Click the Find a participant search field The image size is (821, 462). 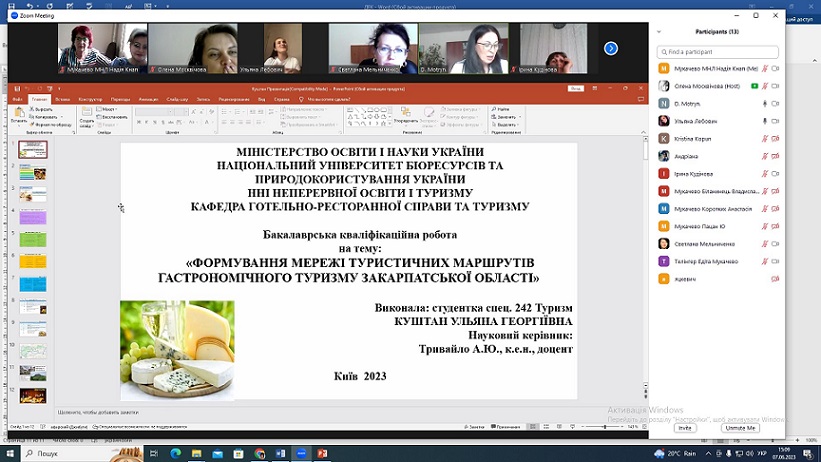point(717,52)
